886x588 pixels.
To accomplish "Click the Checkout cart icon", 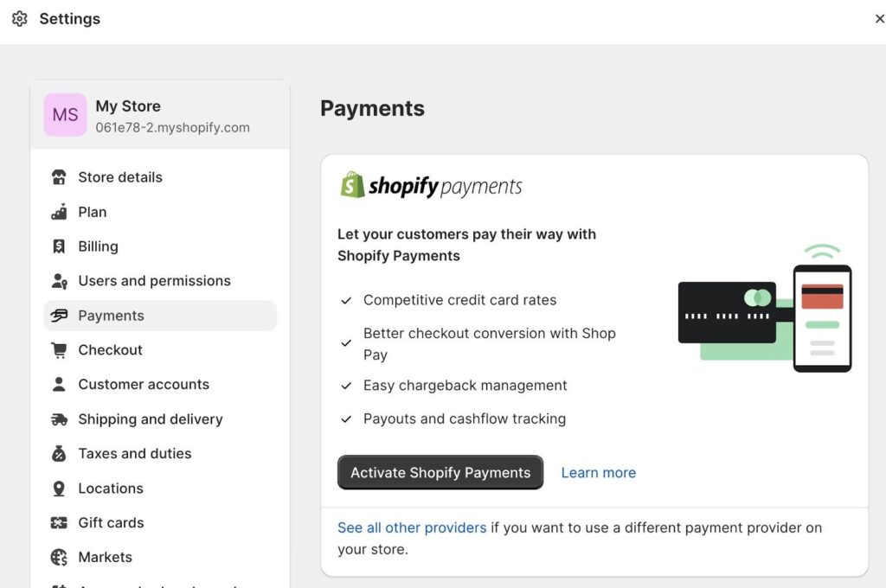I will coord(59,350).
